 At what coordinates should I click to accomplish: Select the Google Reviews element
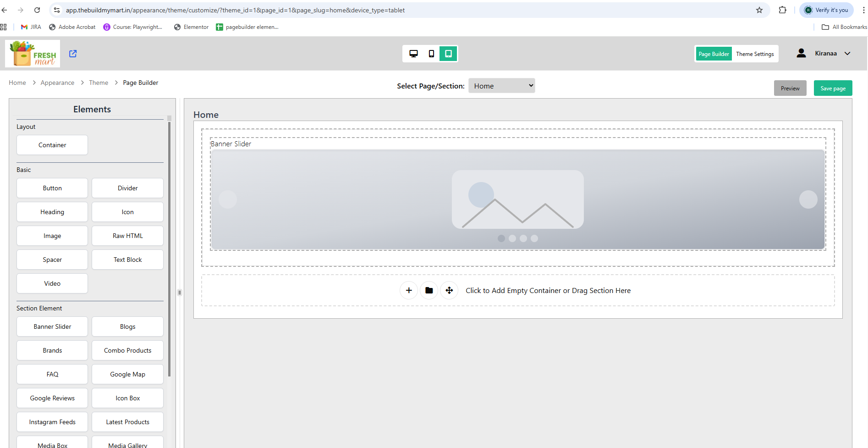point(52,398)
